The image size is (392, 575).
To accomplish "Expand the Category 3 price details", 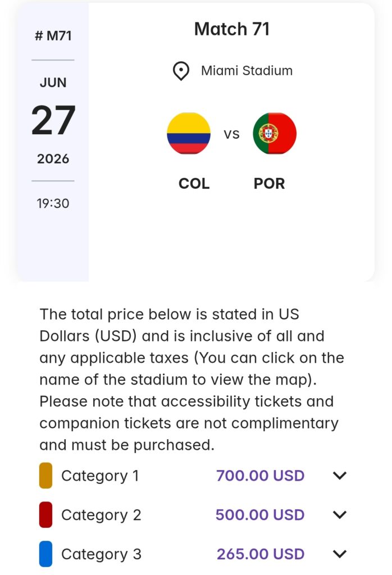I will tap(339, 554).
